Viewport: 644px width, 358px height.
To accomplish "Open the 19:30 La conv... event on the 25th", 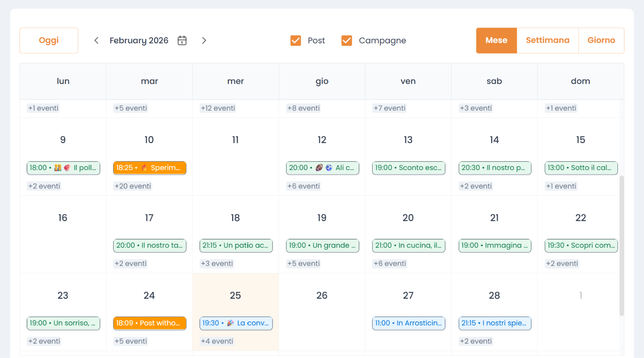I will point(236,323).
